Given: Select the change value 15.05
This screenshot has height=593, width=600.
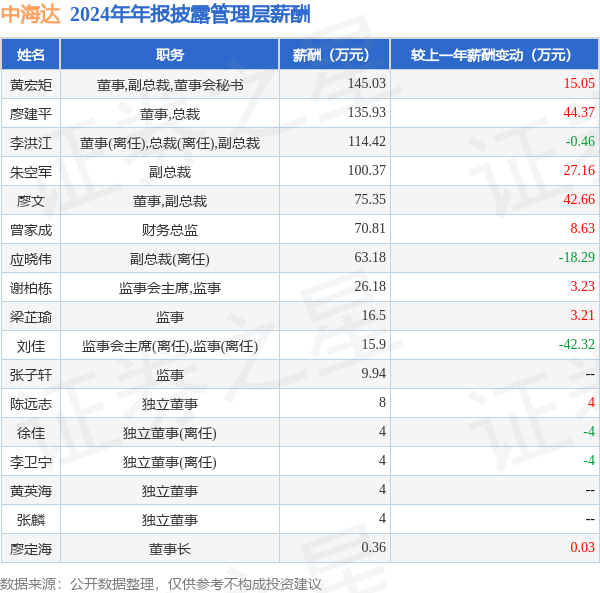Looking at the screenshot, I should 579,83.
